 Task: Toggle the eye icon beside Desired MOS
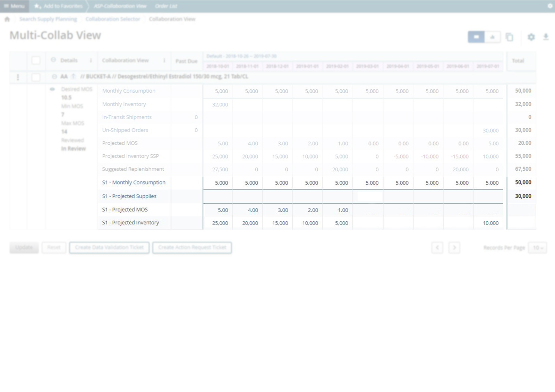tap(52, 90)
